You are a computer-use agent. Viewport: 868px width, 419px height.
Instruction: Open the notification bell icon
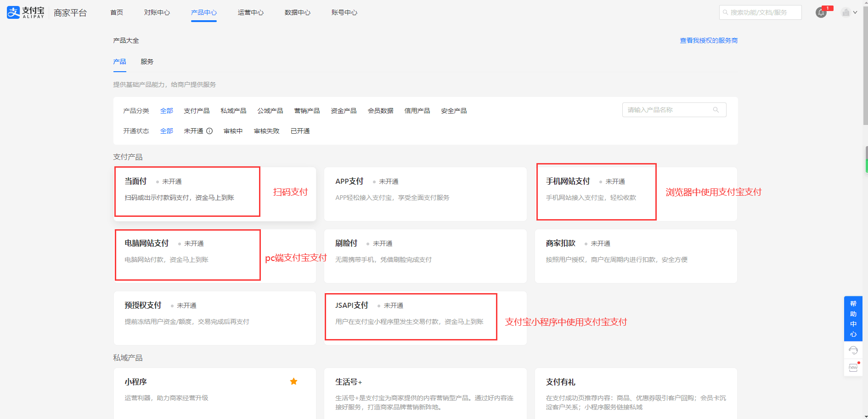point(821,13)
